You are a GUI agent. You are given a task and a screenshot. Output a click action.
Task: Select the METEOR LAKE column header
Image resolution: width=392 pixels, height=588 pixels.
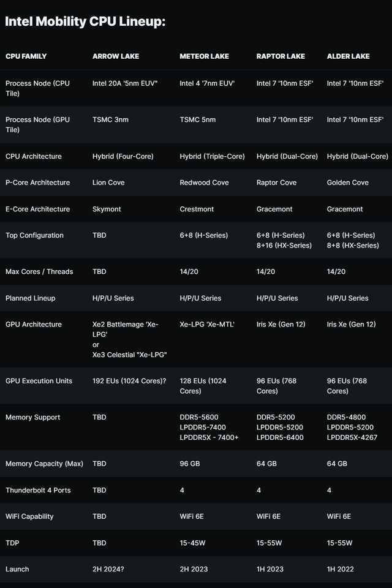coord(204,56)
